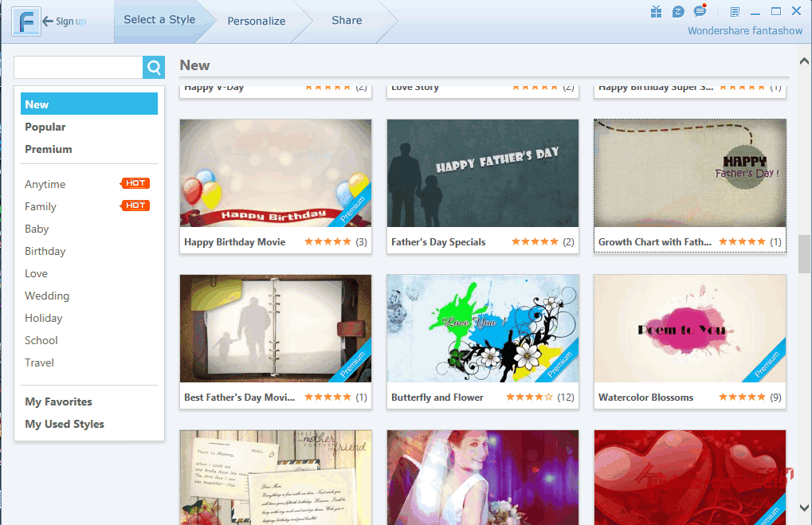This screenshot has height=525, width=812.
Task: Click the star rating of Butterfly and Flower
Action: [529, 397]
